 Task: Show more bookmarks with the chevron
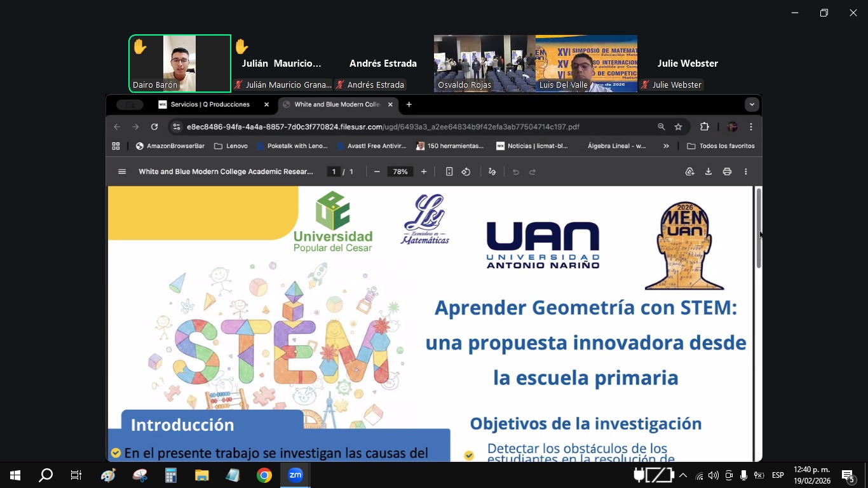coord(666,146)
